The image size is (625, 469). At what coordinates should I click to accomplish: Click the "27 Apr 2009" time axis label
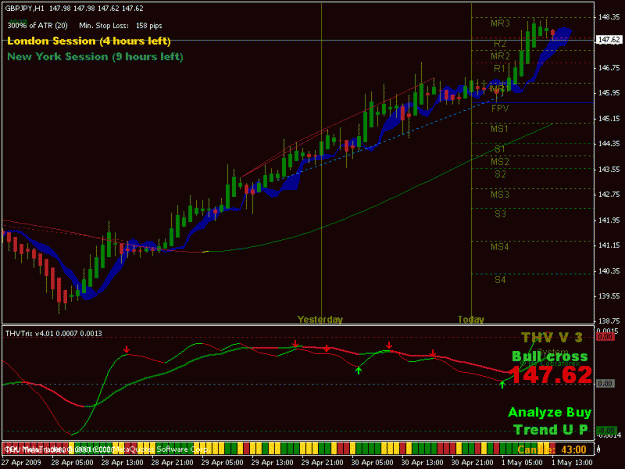(21, 462)
